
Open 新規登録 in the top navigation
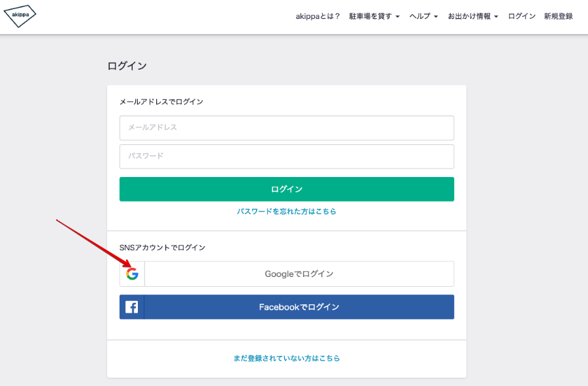click(559, 16)
